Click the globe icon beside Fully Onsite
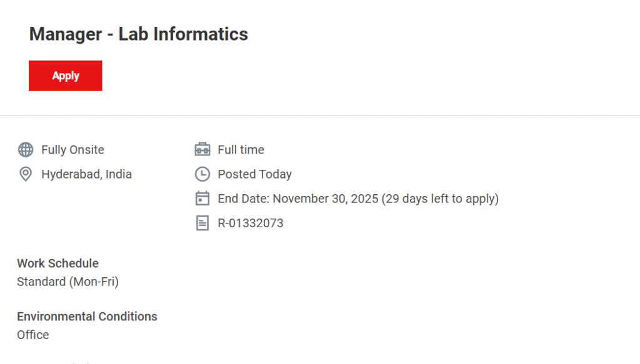Screen dimensions: 640x364 (26, 150)
